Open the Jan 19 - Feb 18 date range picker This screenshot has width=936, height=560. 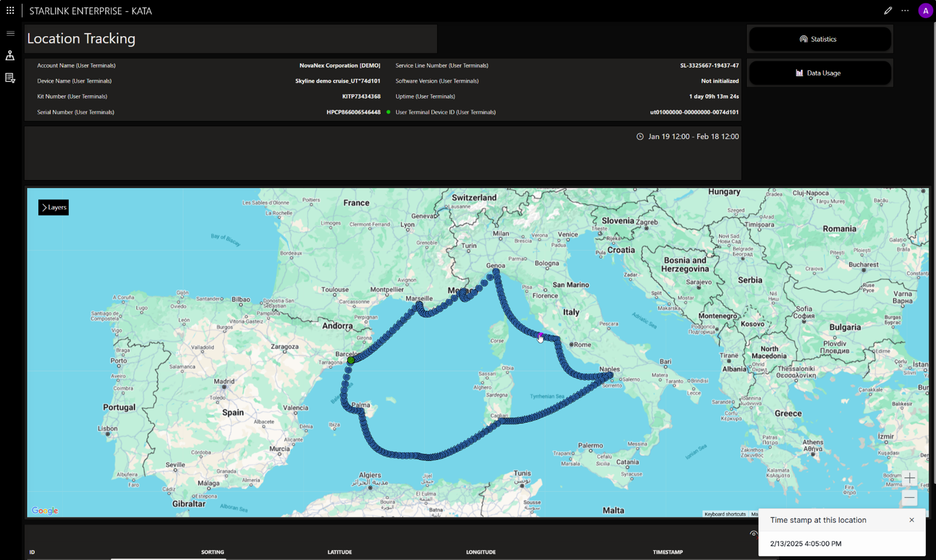click(691, 136)
